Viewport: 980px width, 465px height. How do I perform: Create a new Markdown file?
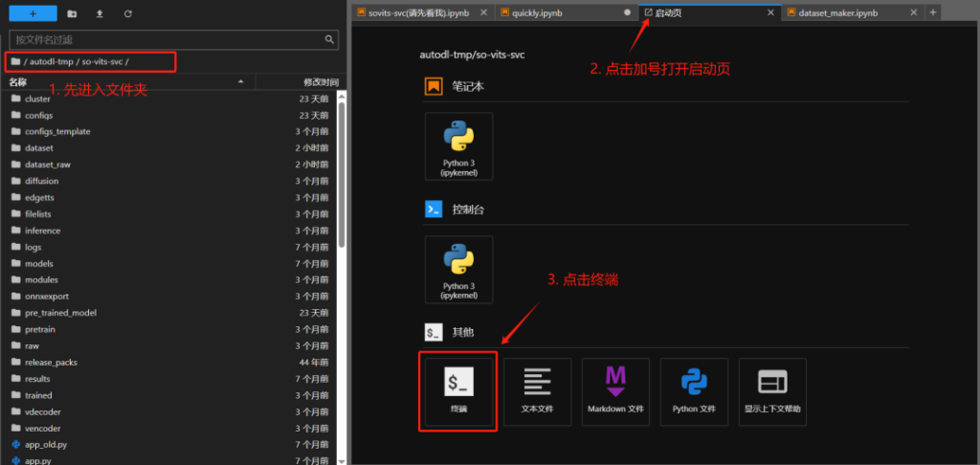[615, 390]
